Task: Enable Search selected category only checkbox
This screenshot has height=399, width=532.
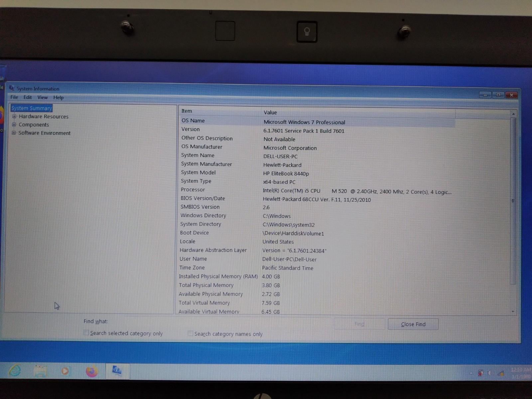Action: 86,332
